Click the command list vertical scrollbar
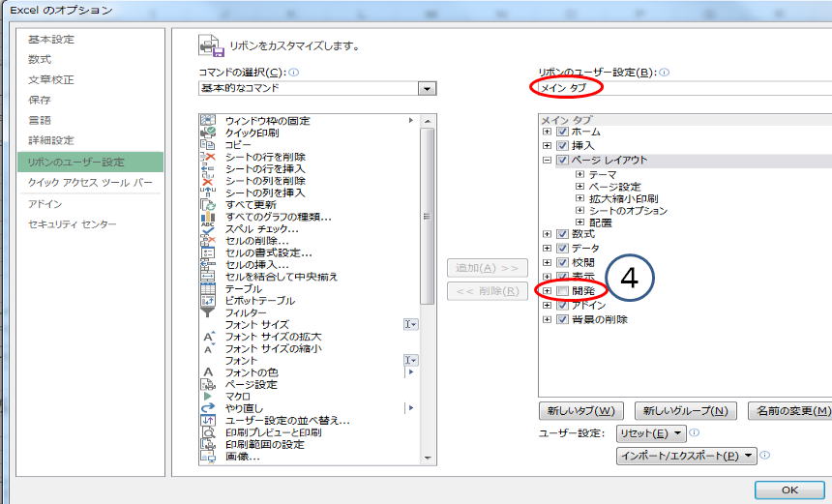 (x=429, y=290)
